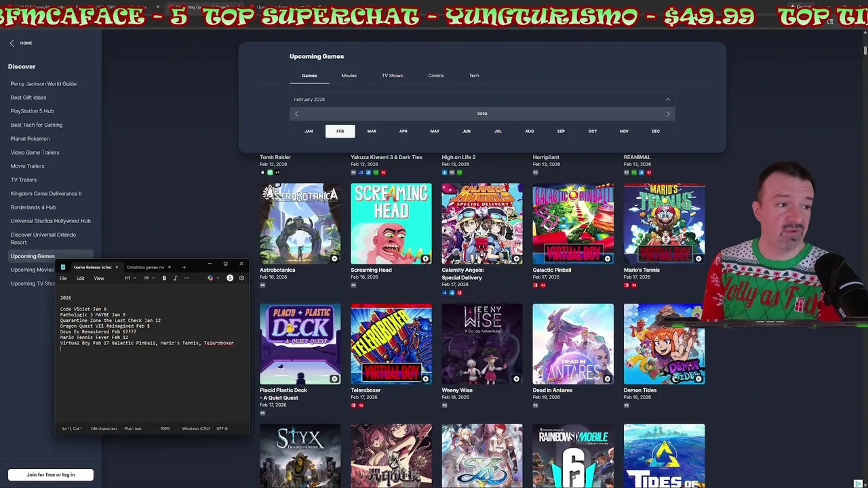Open the Rainbow Six Mobile cover thumbnail
The image size is (868, 488).
pyautogui.click(x=573, y=455)
